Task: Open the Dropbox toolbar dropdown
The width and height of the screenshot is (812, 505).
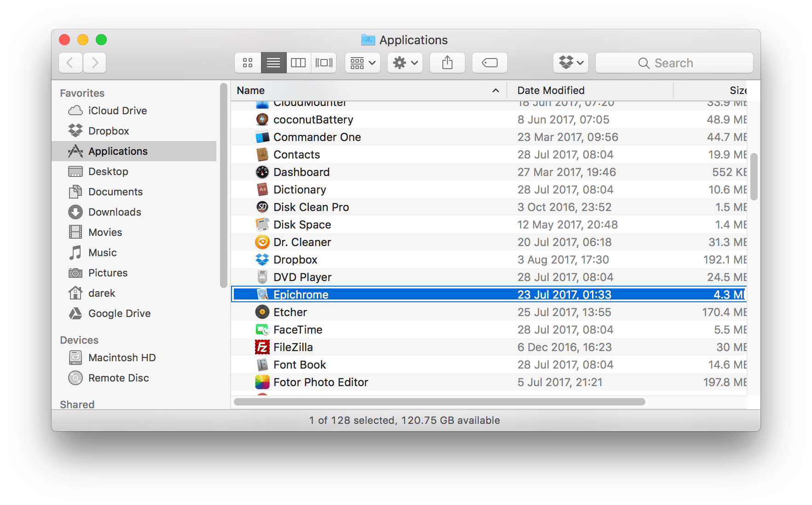Action: coord(571,63)
